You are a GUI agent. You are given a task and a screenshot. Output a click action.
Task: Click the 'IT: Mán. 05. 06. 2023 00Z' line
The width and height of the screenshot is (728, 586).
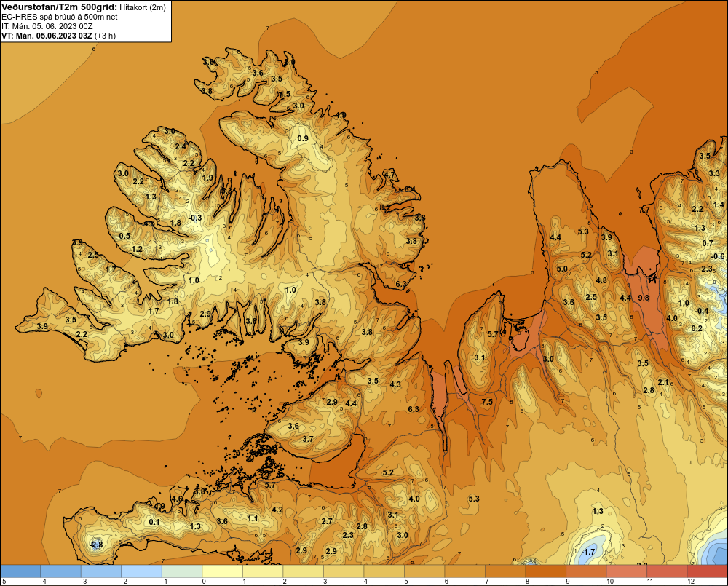(x=47, y=26)
